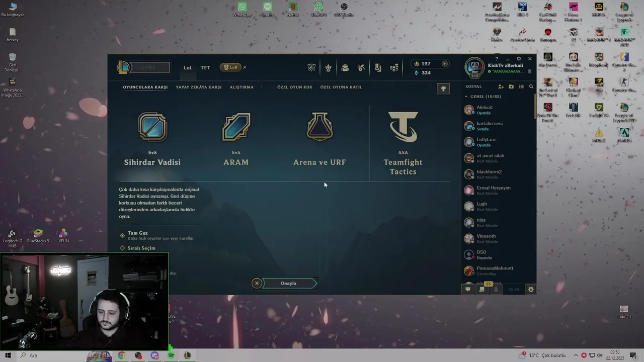Open chat with friend blackberry2
The width and height of the screenshot is (644, 362).
(498, 174)
